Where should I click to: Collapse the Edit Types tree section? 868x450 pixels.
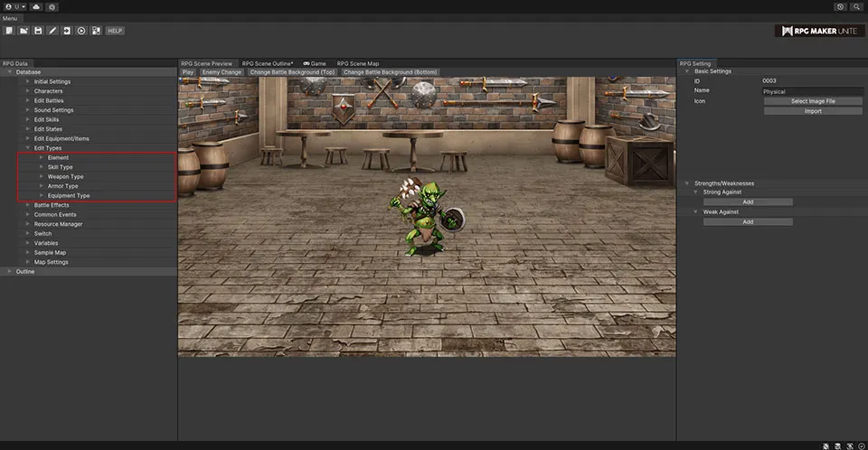click(28, 148)
